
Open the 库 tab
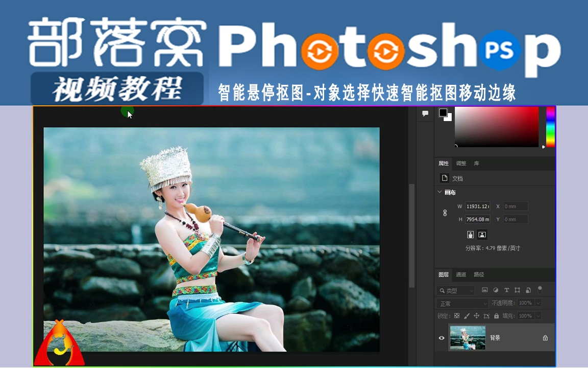tap(476, 164)
